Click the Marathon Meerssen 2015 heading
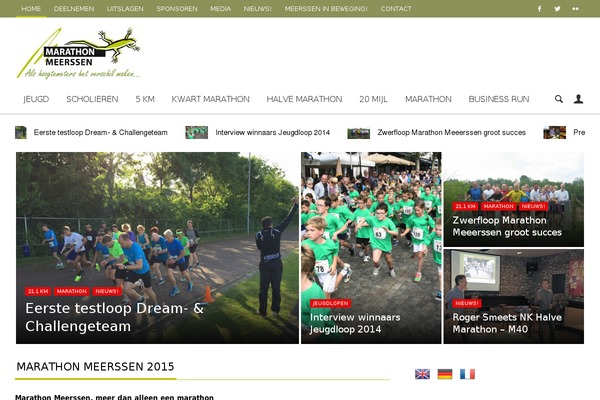This screenshot has height=400, width=600. (x=95, y=367)
